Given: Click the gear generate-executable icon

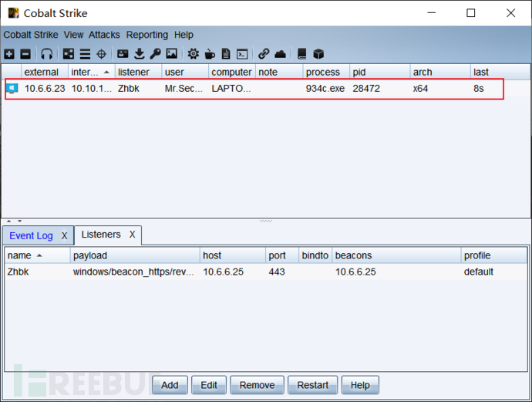Looking at the screenshot, I should pos(194,54).
